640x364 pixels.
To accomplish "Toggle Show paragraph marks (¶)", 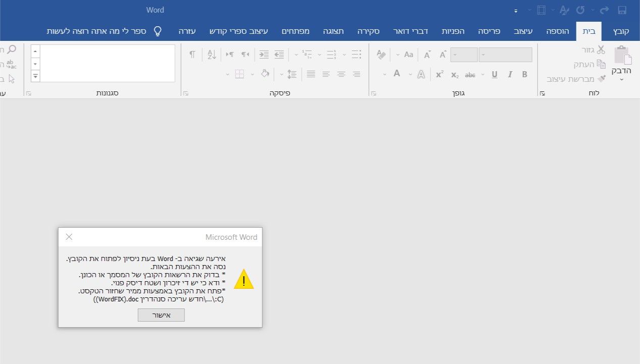I will click(x=192, y=55).
